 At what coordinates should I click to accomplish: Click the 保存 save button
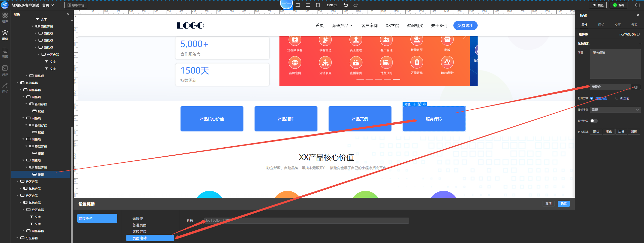click(x=619, y=5)
